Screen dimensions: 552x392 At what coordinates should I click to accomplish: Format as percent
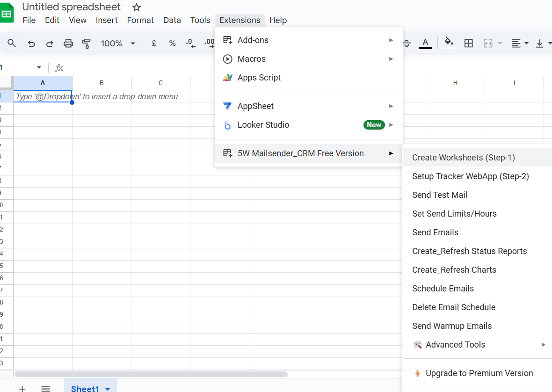[x=172, y=44]
